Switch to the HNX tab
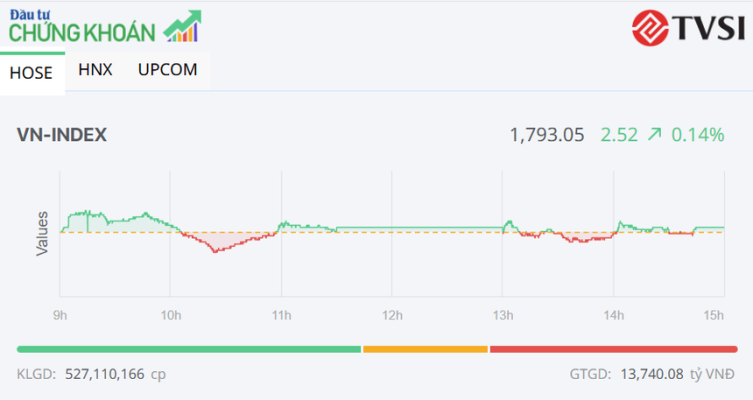 click(95, 70)
